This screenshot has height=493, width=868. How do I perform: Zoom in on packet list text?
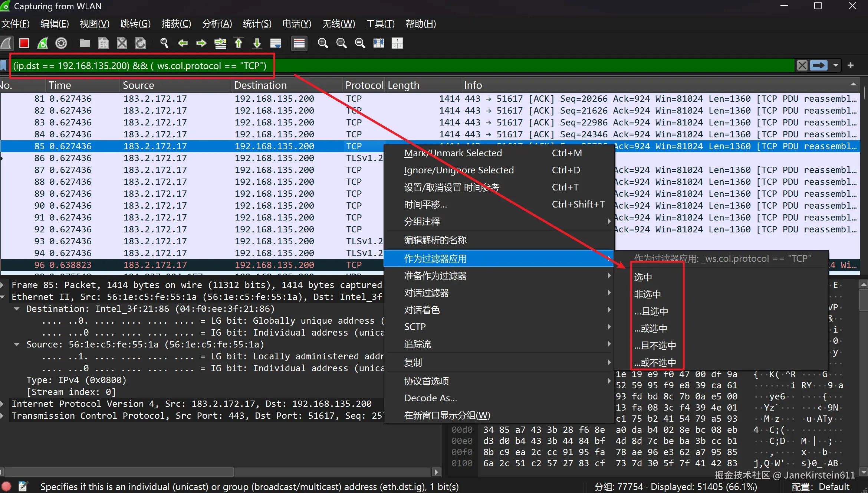tap(323, 43)
